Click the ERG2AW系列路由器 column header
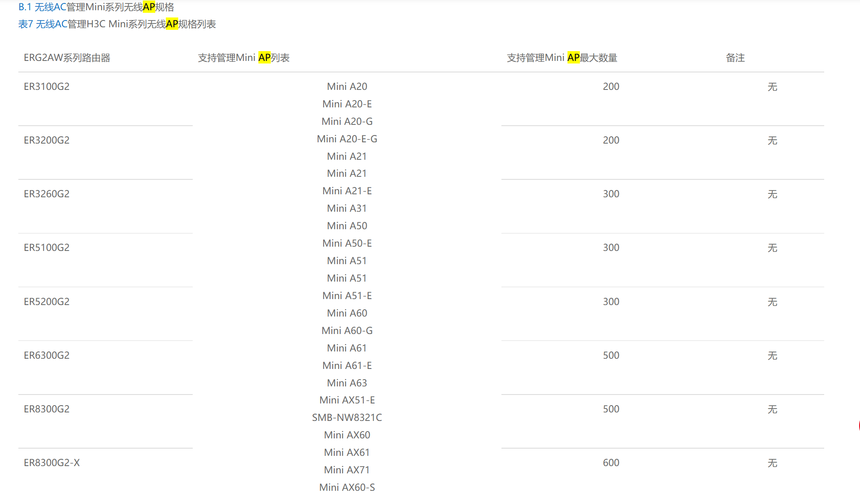 click(67, 58)
